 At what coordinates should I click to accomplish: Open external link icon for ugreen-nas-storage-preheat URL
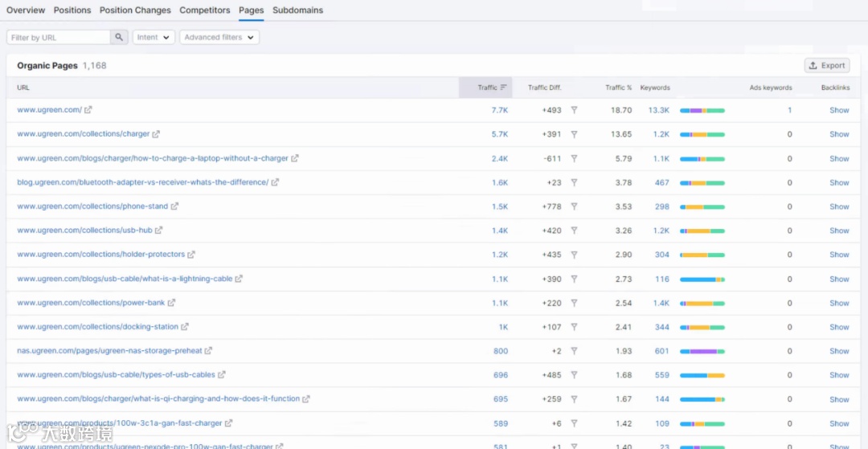[x=209, y=351]
